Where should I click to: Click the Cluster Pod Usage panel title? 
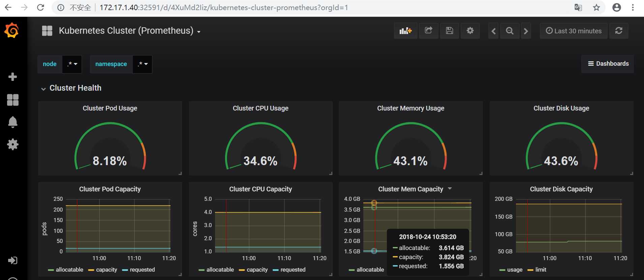pos(110,108)
